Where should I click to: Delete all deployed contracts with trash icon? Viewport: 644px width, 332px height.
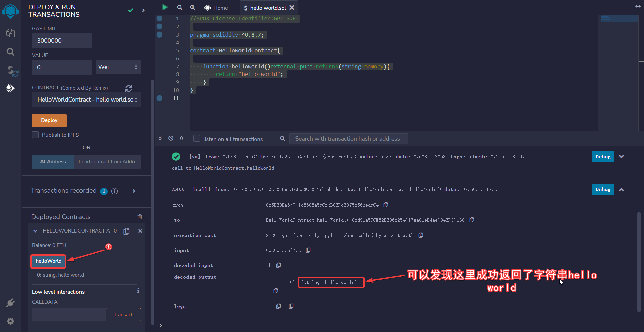[140, 217]
